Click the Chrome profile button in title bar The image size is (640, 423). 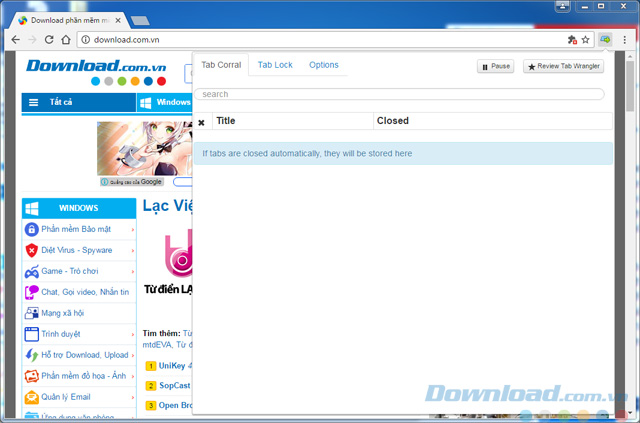[x=562, y=6]
